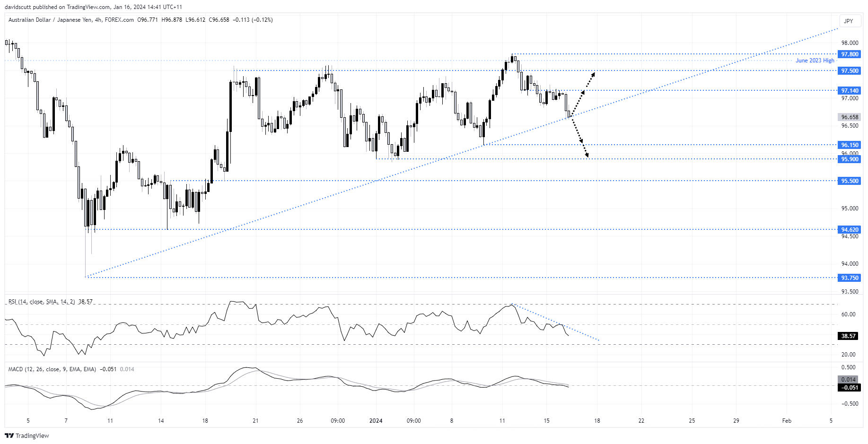This screenshot has width=868, height=444.
Task: Click the MACD axis label 0.500
Action: [849, 367]
